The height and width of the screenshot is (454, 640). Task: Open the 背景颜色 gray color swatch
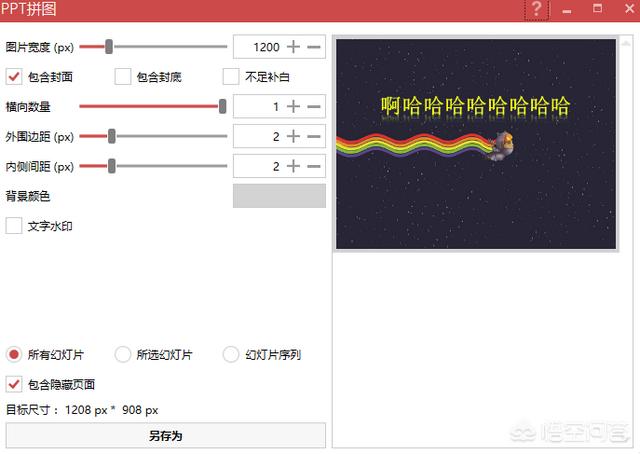279,196
